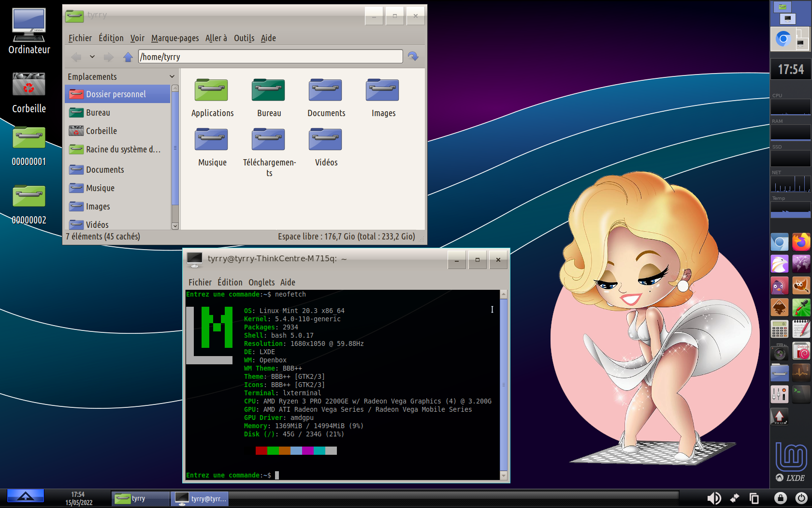812x508 pixels.
Task: Open the color picker eyedropper app
Action: [801, 308]
